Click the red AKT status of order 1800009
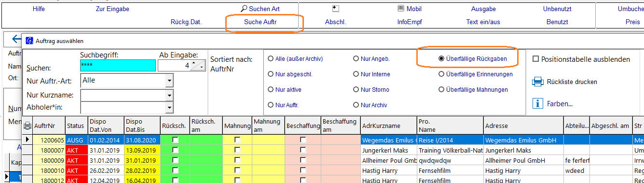Screen dimensions: 644x183 (76, 160)
